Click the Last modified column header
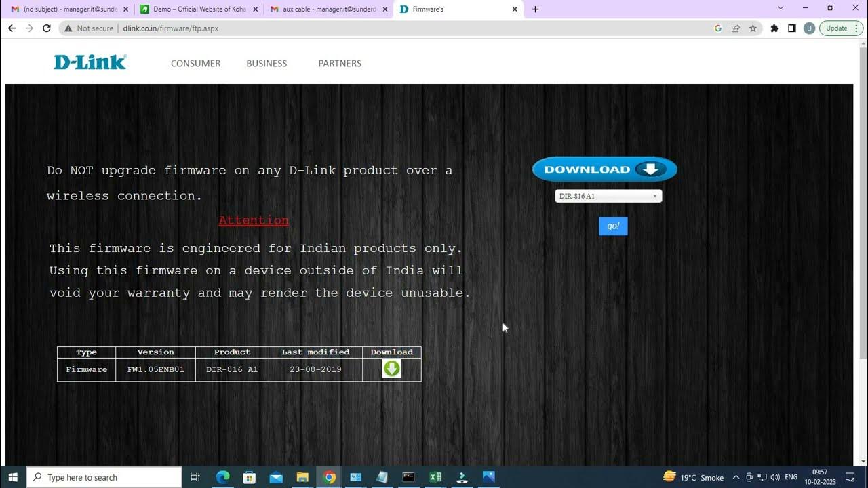The image size is (868, 488). (315, 352)
